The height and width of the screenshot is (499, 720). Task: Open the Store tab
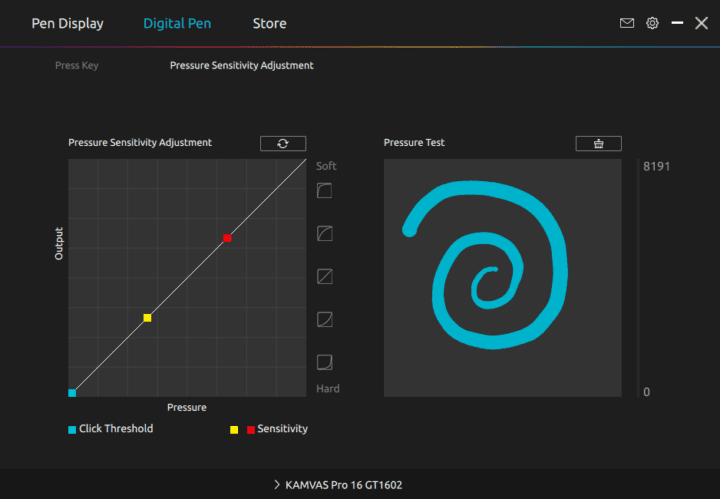269,23
